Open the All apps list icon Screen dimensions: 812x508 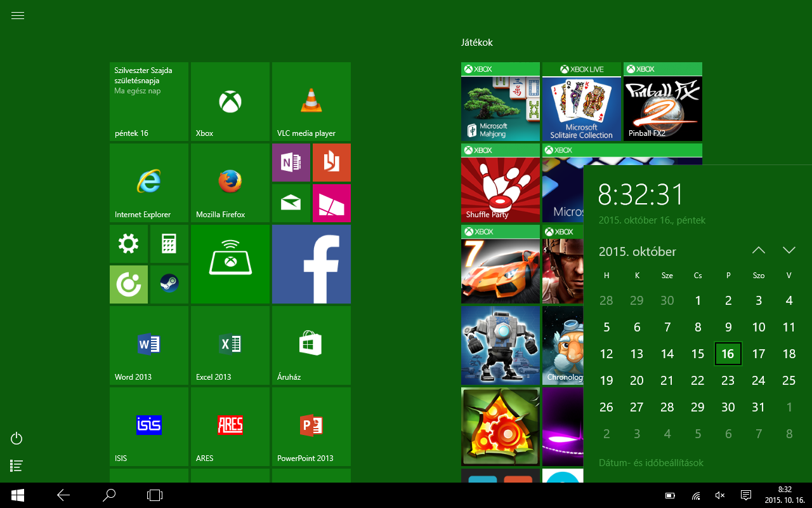pos(17,465)
